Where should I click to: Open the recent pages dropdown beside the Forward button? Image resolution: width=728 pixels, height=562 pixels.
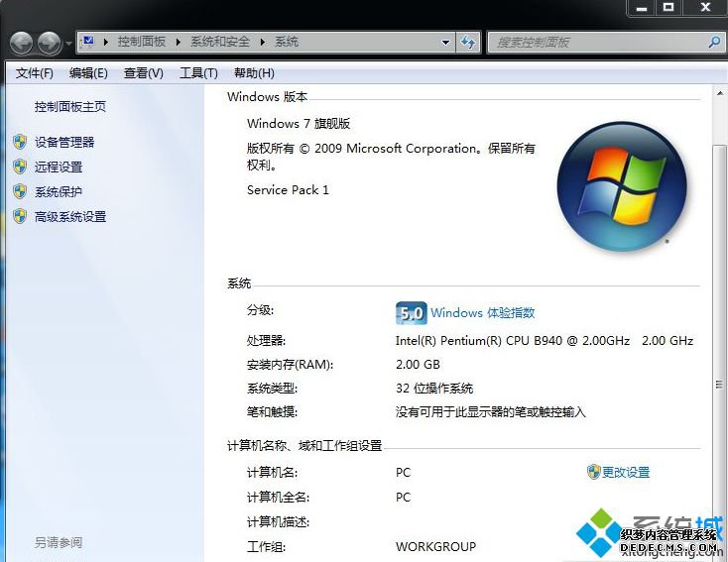coord(68,44)
